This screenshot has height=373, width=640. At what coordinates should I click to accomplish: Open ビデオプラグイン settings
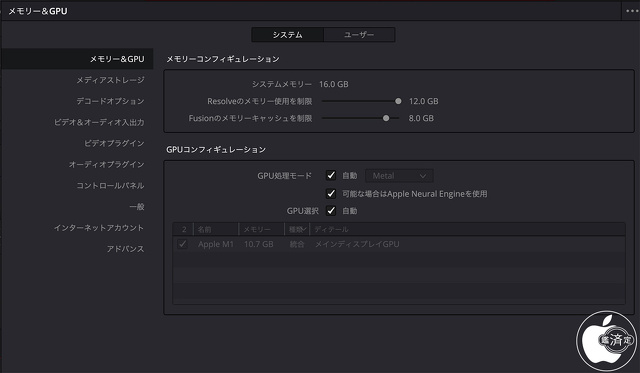[x=114, y=143]
